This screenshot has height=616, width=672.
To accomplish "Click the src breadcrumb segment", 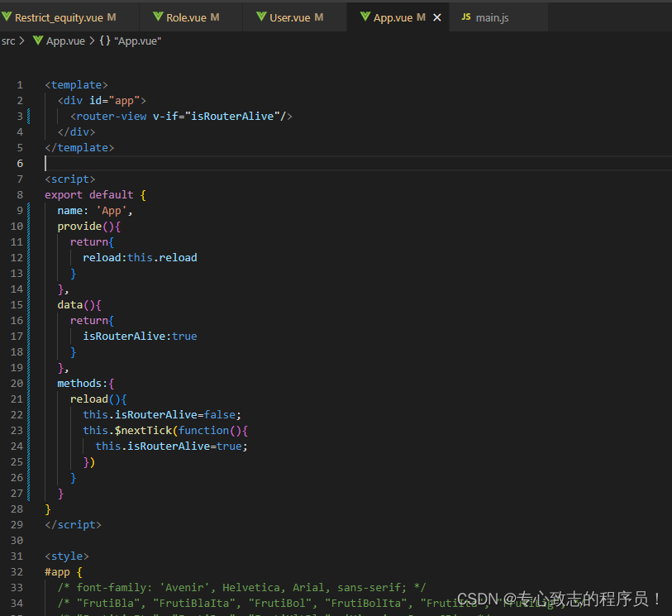I will (x=8, y=41).
